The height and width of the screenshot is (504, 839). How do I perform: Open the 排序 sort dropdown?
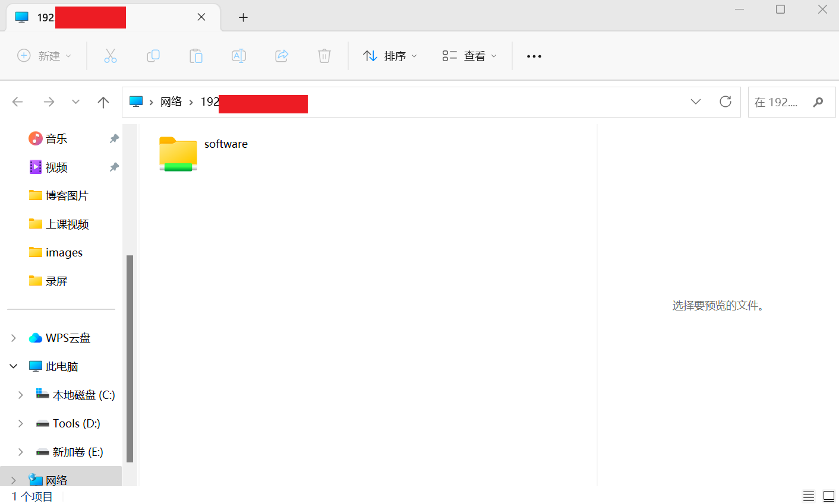pos(390,56)
